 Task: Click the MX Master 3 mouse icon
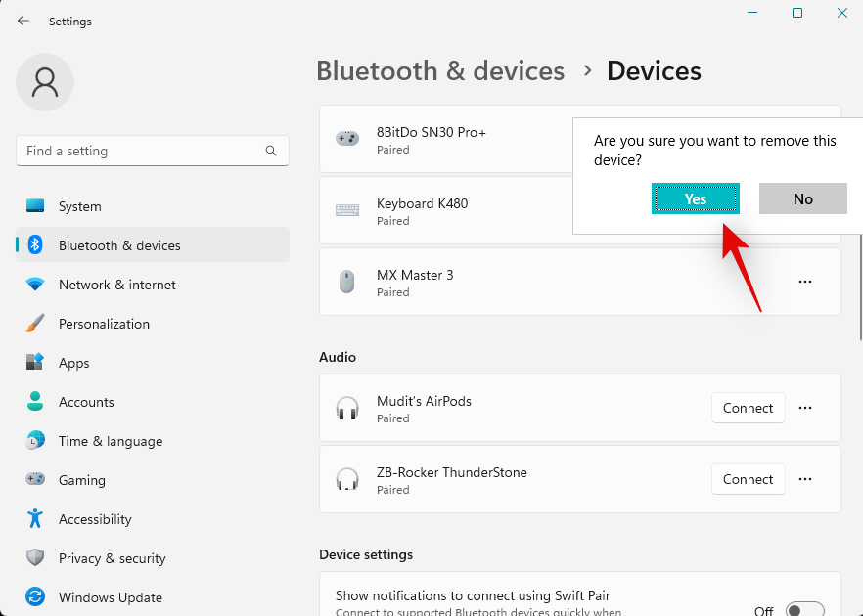[346, 283]
